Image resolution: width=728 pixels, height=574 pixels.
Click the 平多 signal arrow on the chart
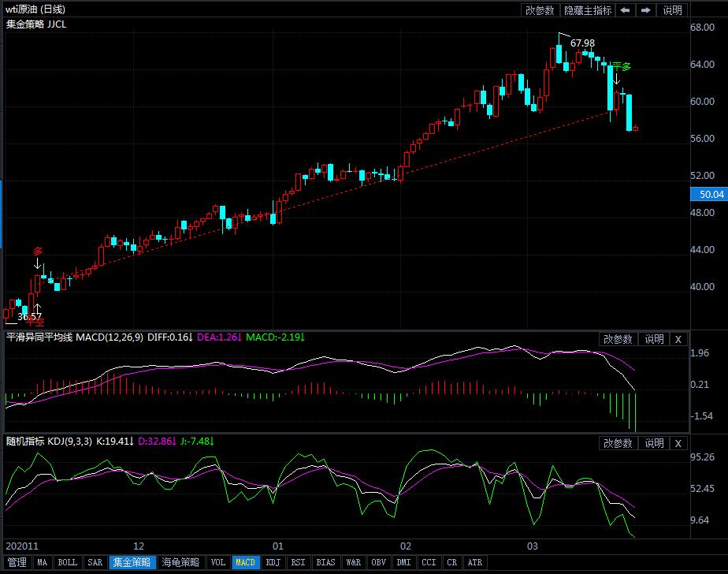(618, 78)
